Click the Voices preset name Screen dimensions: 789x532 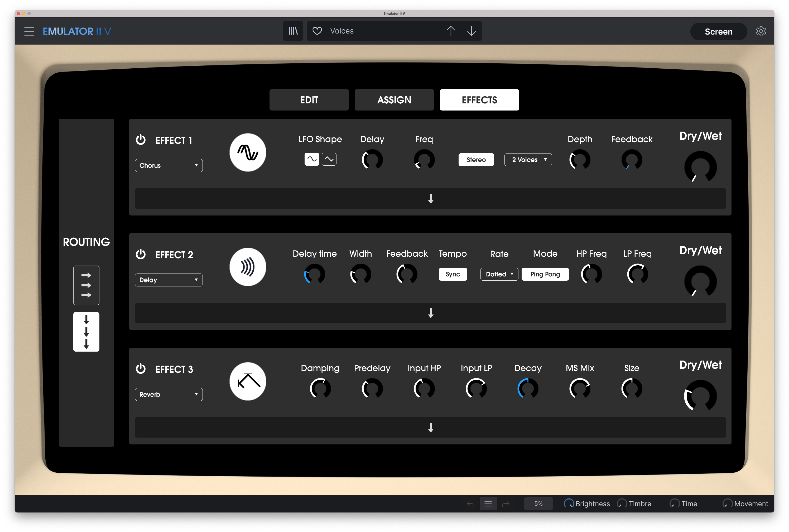(342, 31)
